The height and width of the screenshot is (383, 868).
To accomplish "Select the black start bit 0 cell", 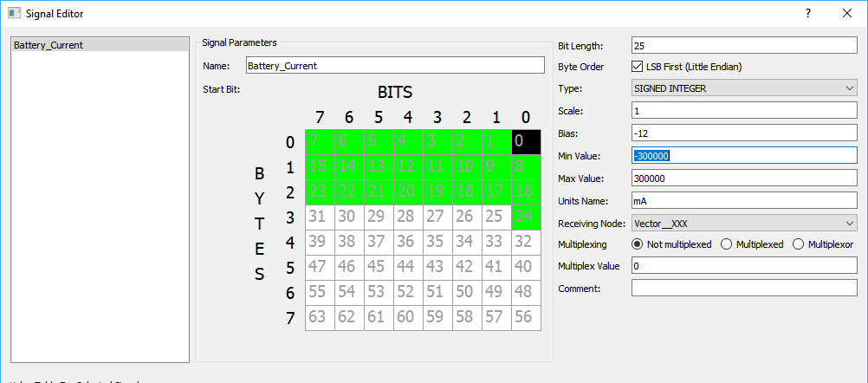I will coord(526,142).
